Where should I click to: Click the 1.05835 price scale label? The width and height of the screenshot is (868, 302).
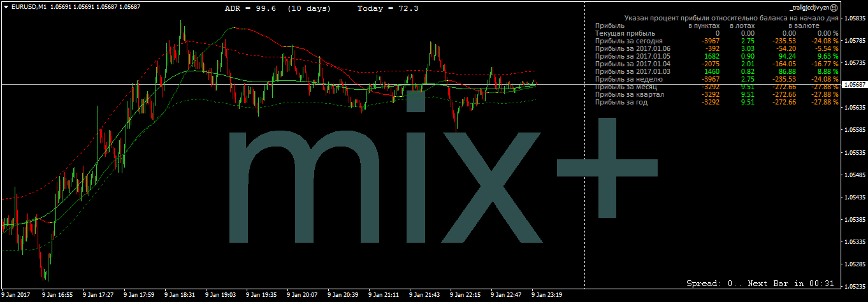[854, 18]
